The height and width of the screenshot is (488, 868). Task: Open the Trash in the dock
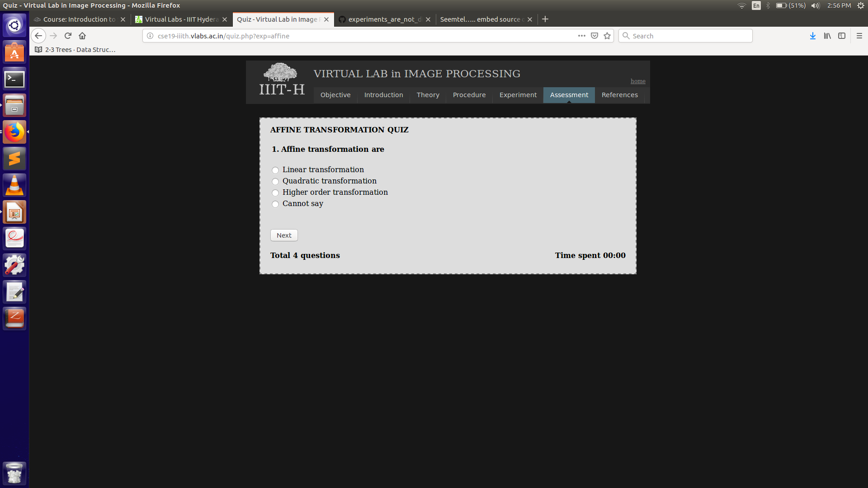coord(14,473)
